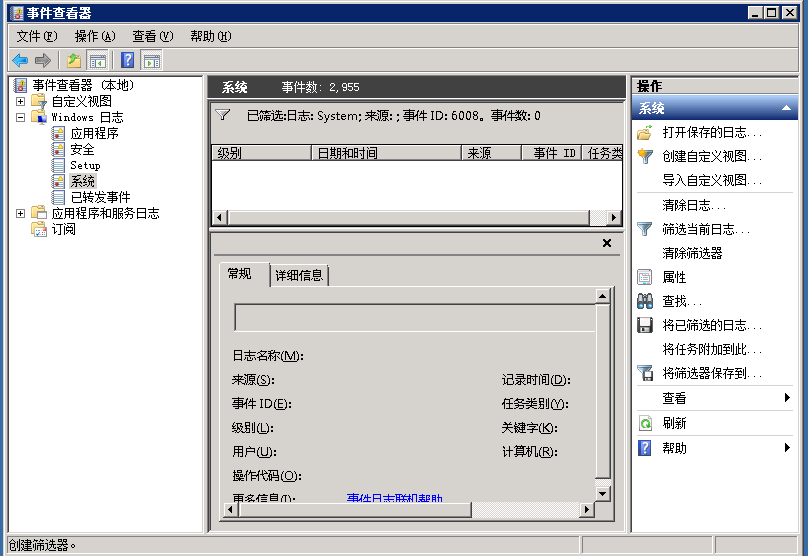
Task: Expand 应用程序和服务日志 tree node
Action: coord(20,213)
